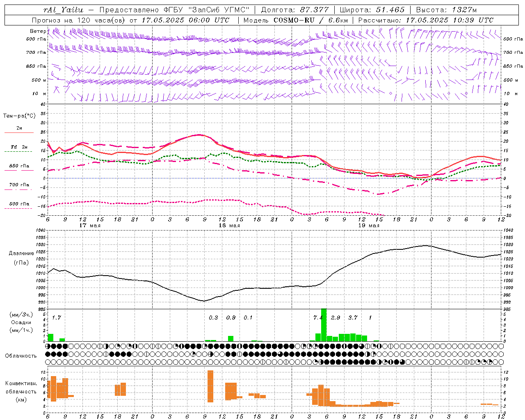Viewport: 525px width, 420px height.
Task: Click the 19 мая date label
Action: tap(369, 226)
